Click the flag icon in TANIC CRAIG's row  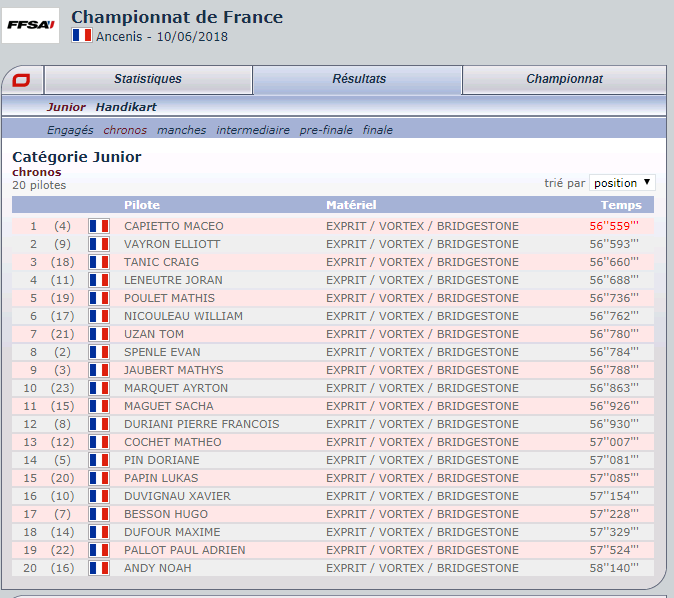[x=98, y=262]
